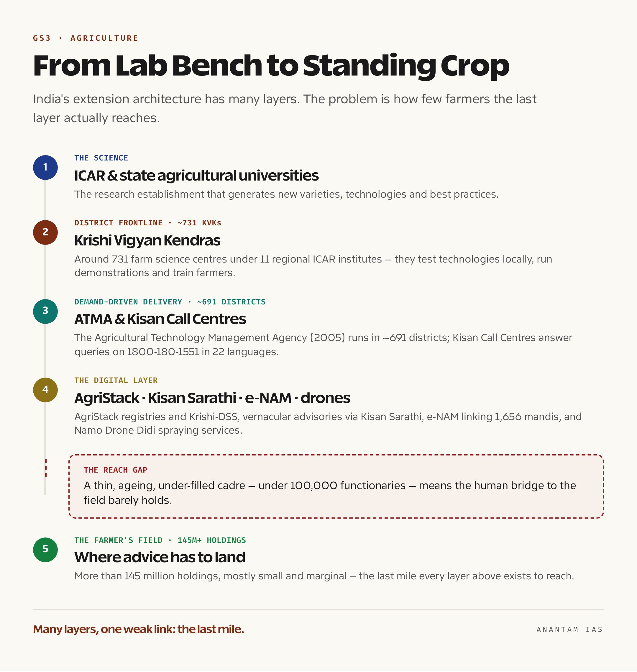Image resolution: width=637 pixels, height=672 pixels.
Task: Select the 'AgriStack · Kisan Sarathi · e-NAM · drones' title
Action: [212, 398]
